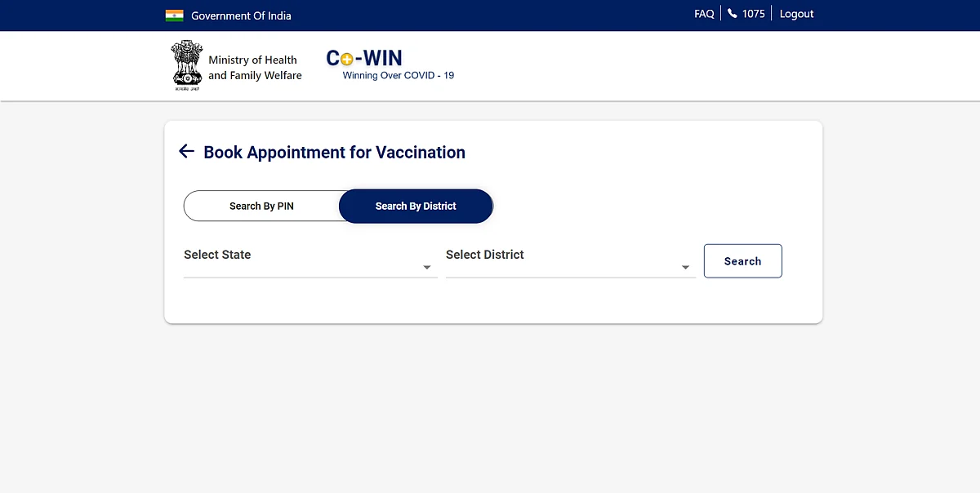Expand the Select District dropdown
This screenshot has height=493, width=980.
point(571,260)
